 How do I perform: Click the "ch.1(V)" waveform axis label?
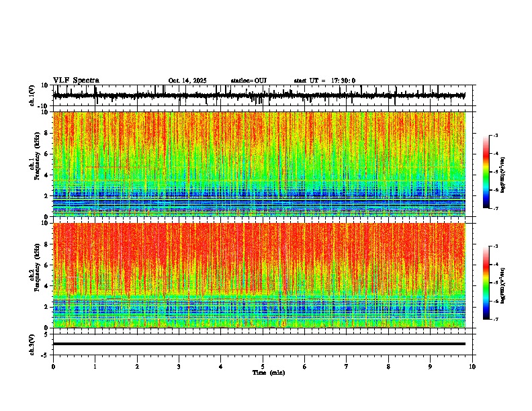[x=32, y=95]
